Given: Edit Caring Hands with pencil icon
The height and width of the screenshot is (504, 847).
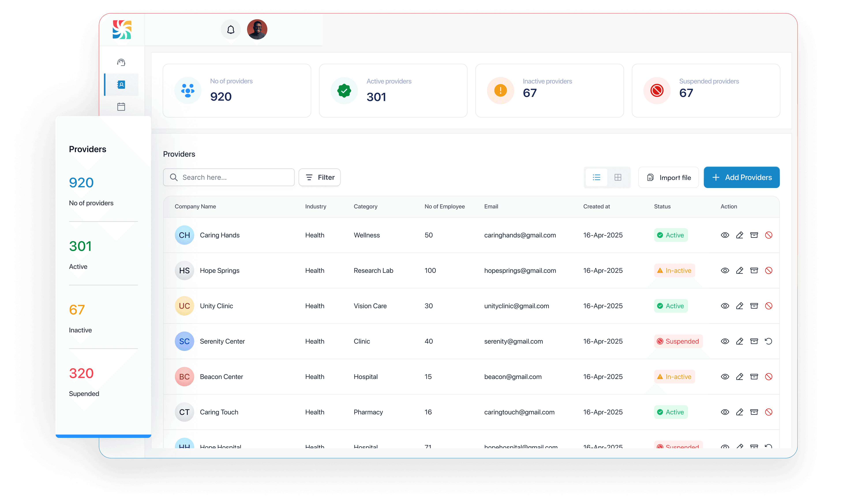Looking at the screenshot, I should coord(739,235).
